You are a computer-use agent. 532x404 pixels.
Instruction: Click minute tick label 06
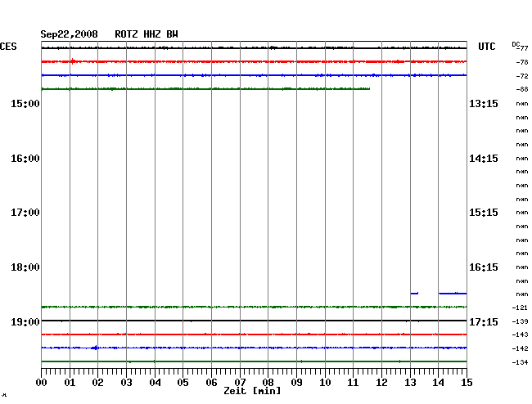point(211,383)
